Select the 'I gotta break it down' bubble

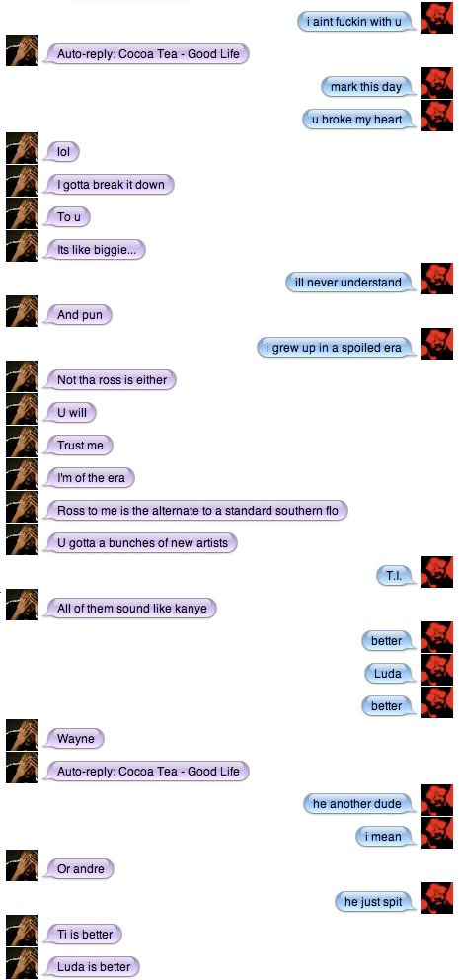pos(108,185)
